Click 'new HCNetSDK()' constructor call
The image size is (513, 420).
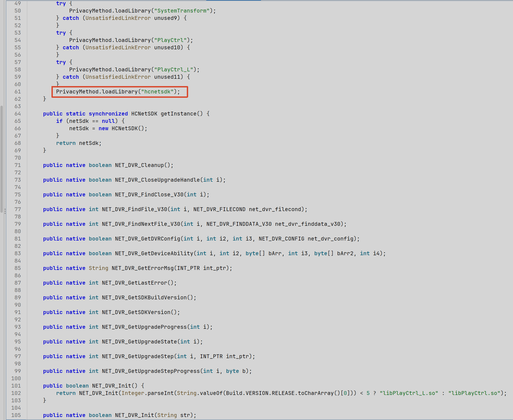pyautogui.click(x=121, y=128)
